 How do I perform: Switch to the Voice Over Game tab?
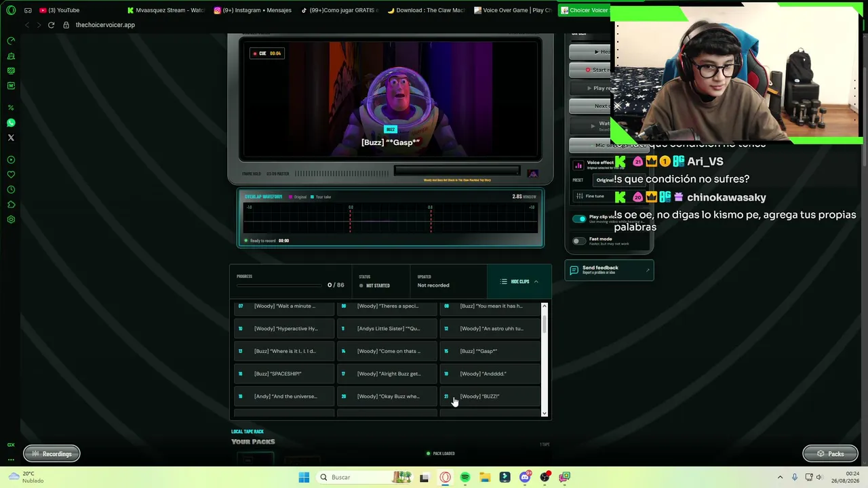tap(513, 10)
